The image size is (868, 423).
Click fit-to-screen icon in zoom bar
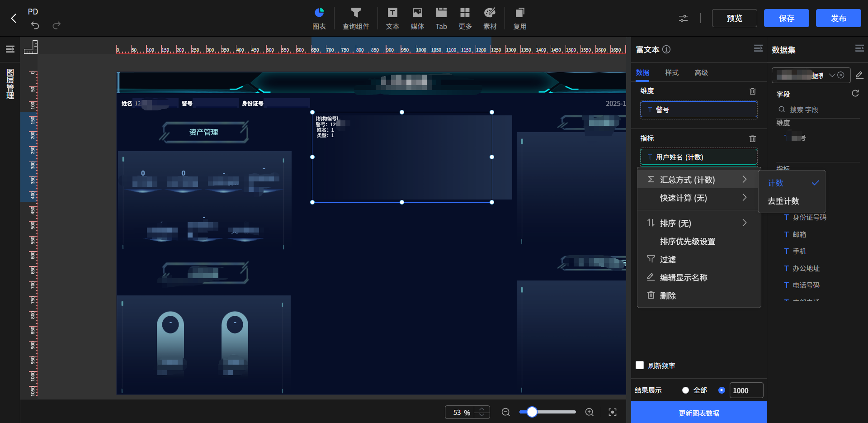pos(613,412)
